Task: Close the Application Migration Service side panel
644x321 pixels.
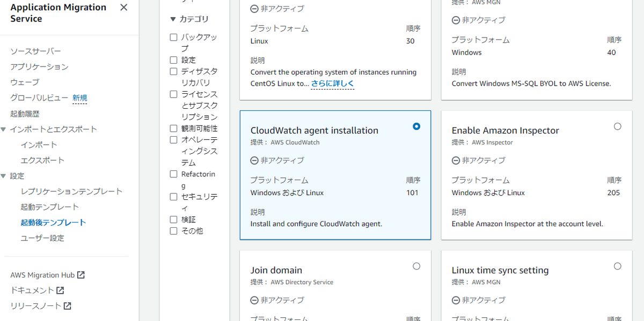Action: (x=124, y=8)
